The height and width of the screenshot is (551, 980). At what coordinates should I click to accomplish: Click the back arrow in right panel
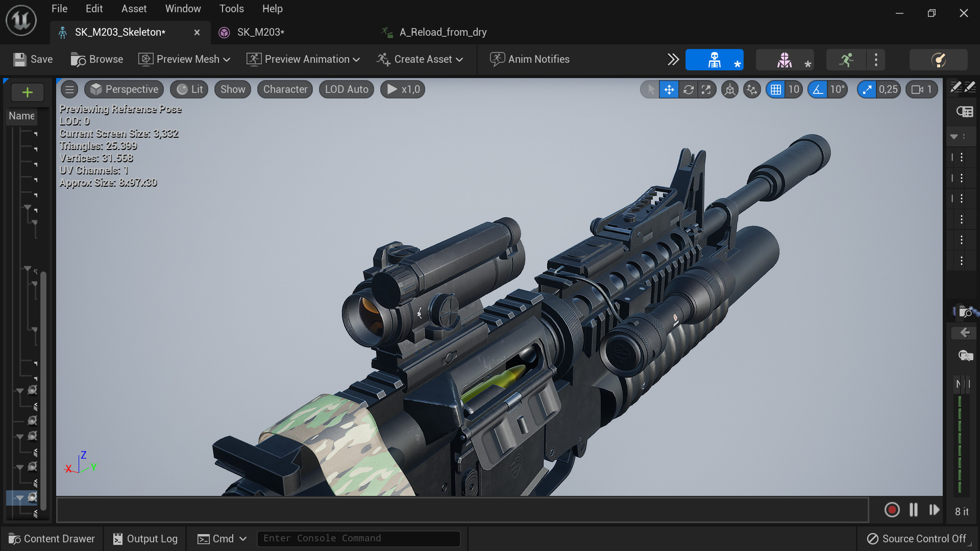(964, 333)
